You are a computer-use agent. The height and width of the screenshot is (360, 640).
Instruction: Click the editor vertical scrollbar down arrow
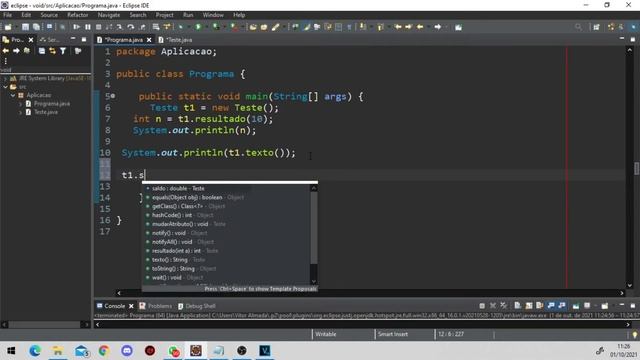coord(630,285)
